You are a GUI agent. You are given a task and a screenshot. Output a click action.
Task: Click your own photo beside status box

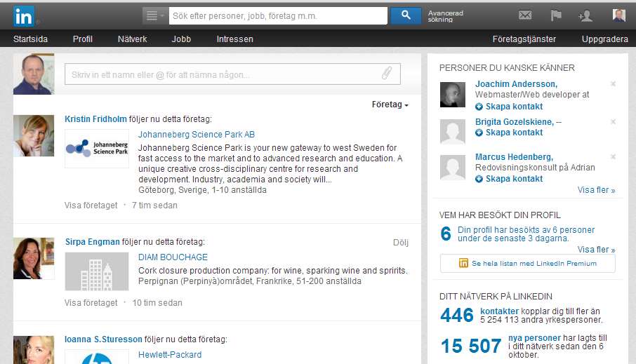click(x=34, y=74)
